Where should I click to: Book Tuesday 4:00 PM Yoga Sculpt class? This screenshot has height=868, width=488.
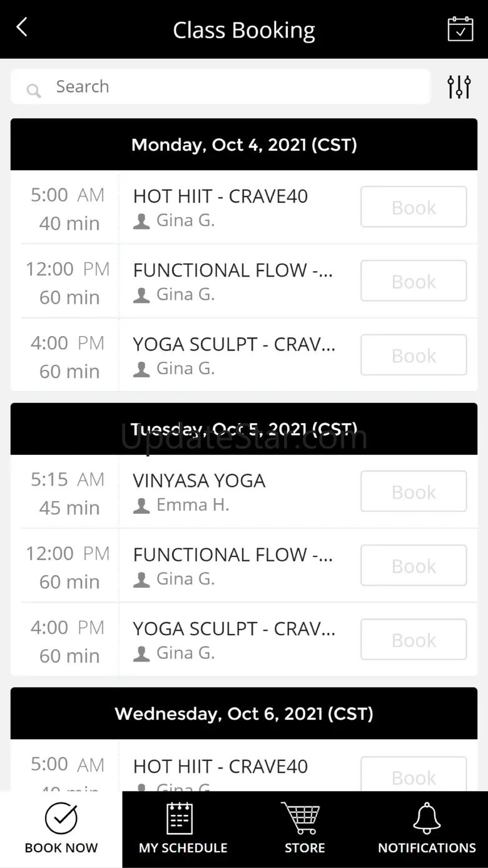[x=414, y=640]
